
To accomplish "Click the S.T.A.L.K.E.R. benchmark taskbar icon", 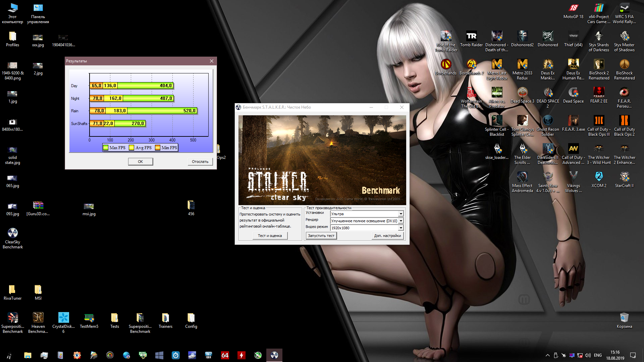I will [x=274, y=355].
